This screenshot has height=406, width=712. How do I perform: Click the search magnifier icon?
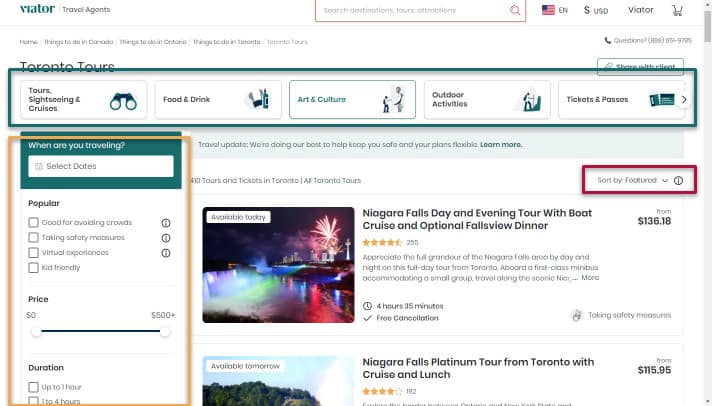[514, 10]
